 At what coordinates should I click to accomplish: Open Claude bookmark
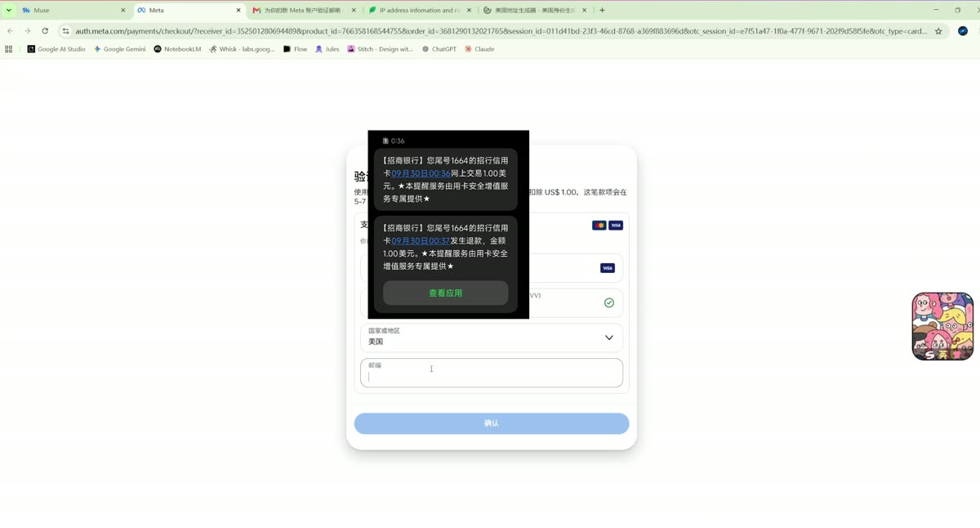pos(480,49)
